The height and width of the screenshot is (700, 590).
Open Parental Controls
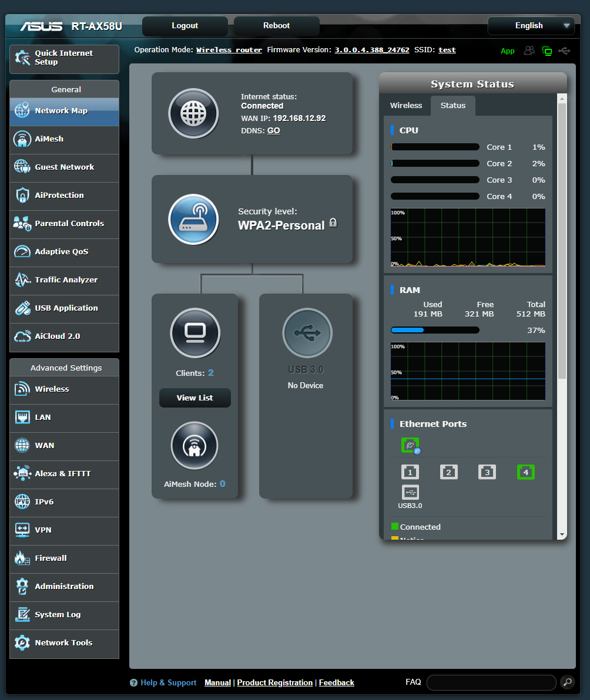pyautogui.click(x=64, y=224)
